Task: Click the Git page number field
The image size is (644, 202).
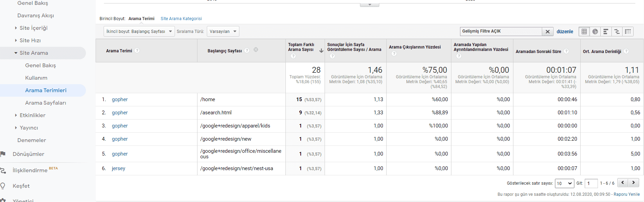Action: 591,183
